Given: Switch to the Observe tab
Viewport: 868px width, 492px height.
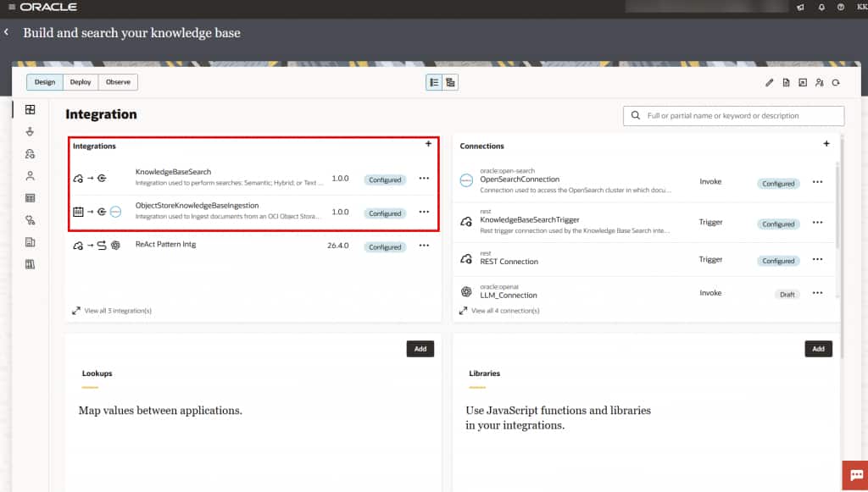Looking at the screenshot, I should coord(118,82).
